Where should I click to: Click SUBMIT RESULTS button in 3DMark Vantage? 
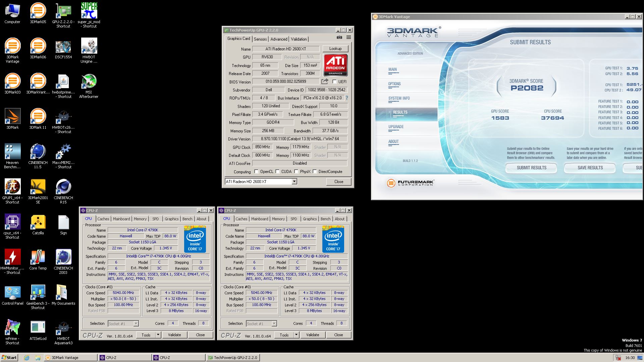coord(531,168)
